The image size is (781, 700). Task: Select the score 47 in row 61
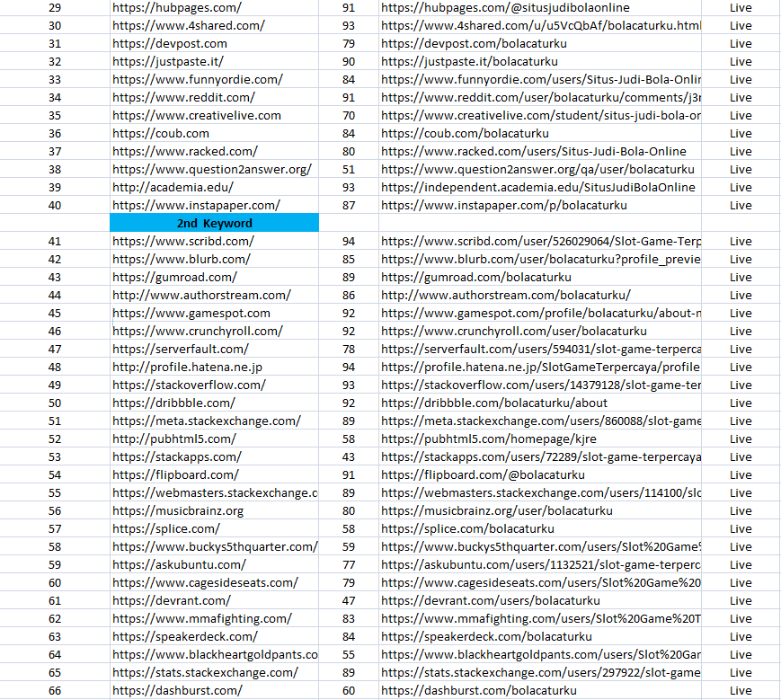(349, 600)
